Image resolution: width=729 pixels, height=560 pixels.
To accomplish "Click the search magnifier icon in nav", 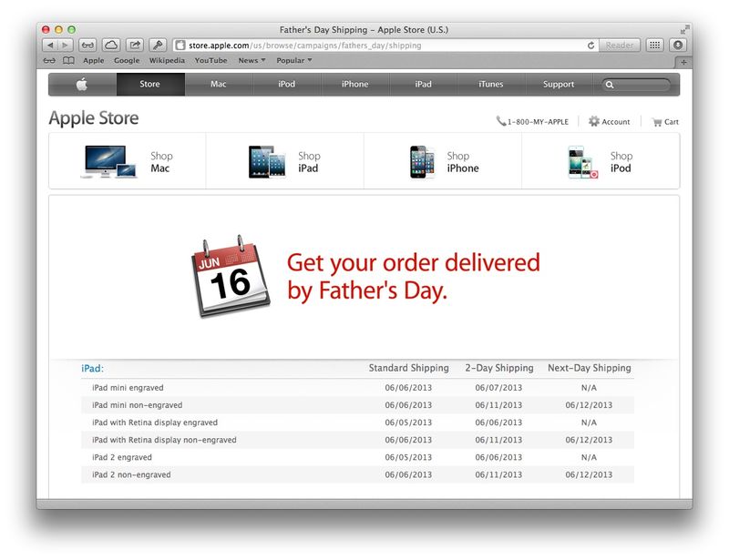I will tap(610, 85).
